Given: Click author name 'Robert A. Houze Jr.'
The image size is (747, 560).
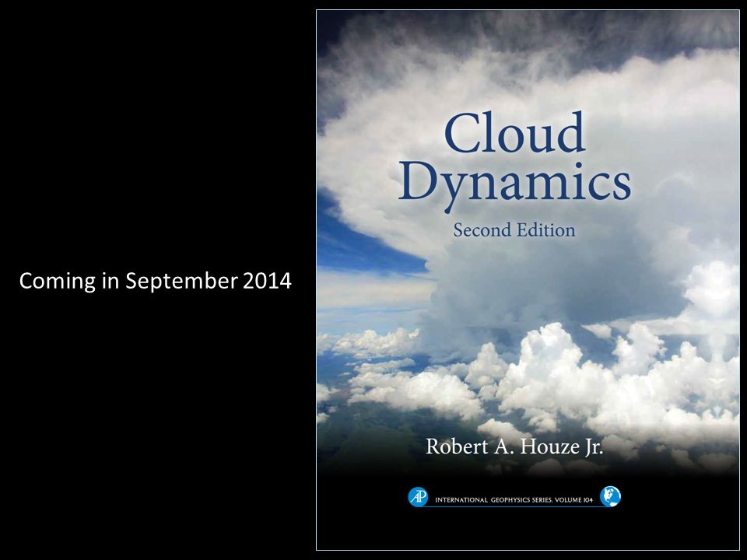Looking at the screenshot, I should pyautogui.click(x=514, y=446).
